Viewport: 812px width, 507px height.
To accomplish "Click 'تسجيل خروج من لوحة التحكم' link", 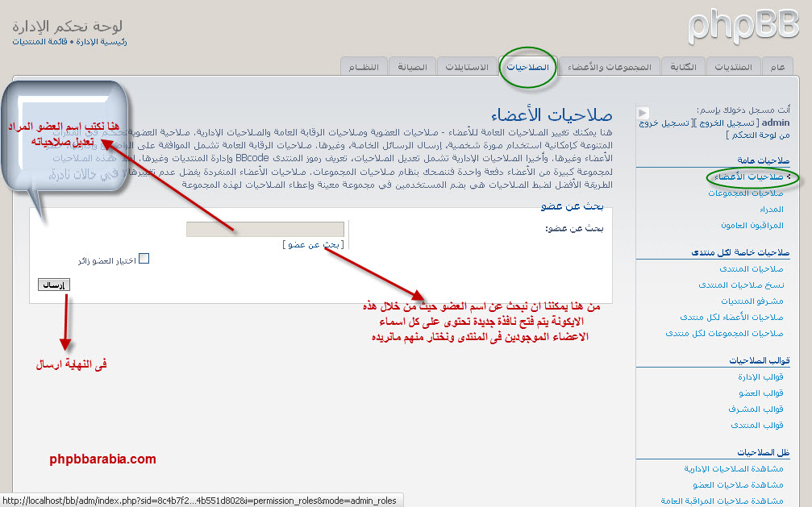I will pyautogui.click(x=714, y=129).
